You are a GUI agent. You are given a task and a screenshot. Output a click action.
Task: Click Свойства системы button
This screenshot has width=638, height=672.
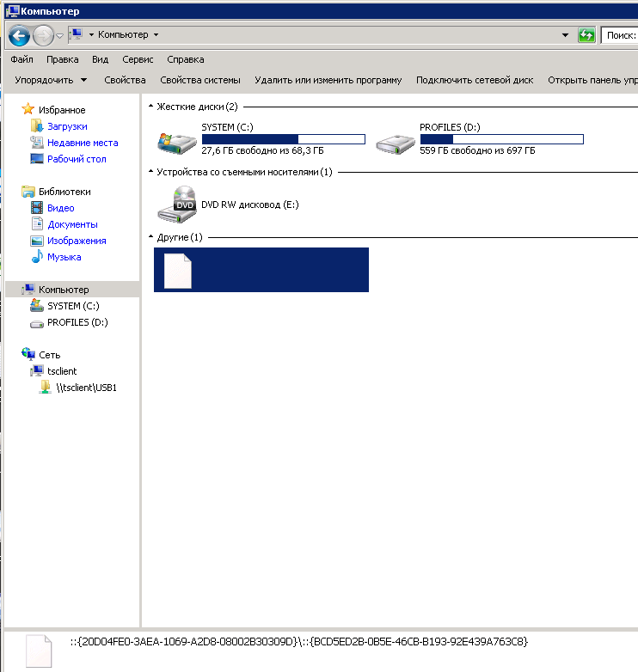pos(199,80)
